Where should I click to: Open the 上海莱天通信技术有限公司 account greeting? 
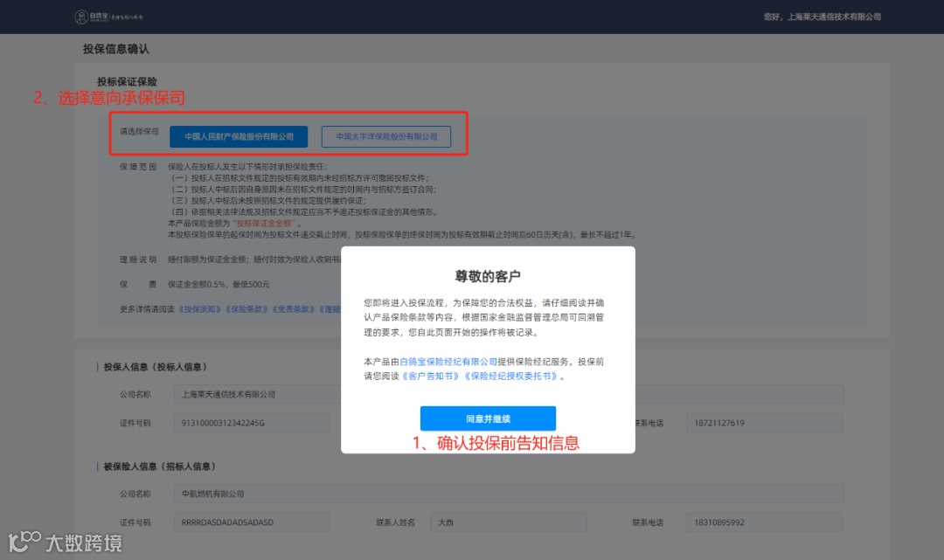[x=822, y=17]
